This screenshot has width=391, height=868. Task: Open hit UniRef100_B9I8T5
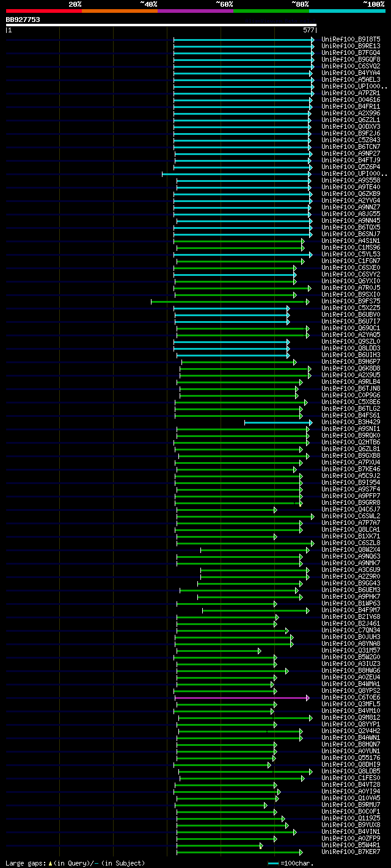click(351, 39)
